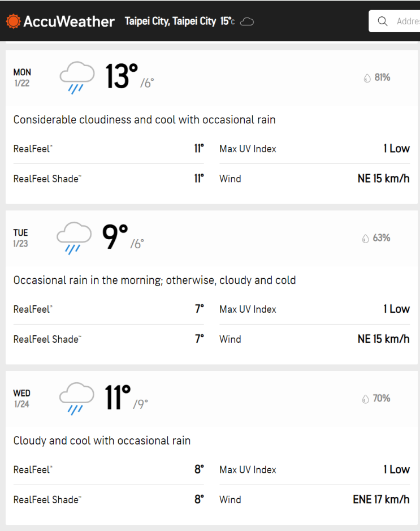This screenshot has height=531, width=420.
Task: Click the raindrop icon beside 63%
Action: coord(365,239)
